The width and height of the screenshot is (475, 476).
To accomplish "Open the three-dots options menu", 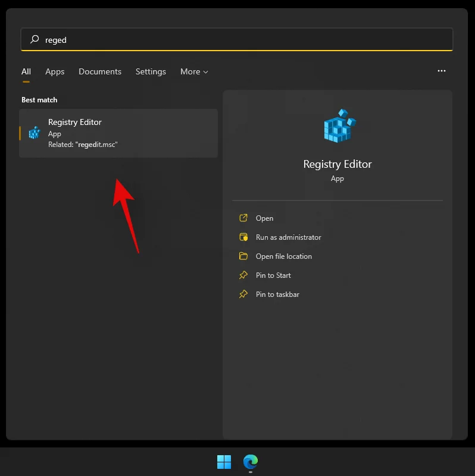I will click(x=441, y=71).
